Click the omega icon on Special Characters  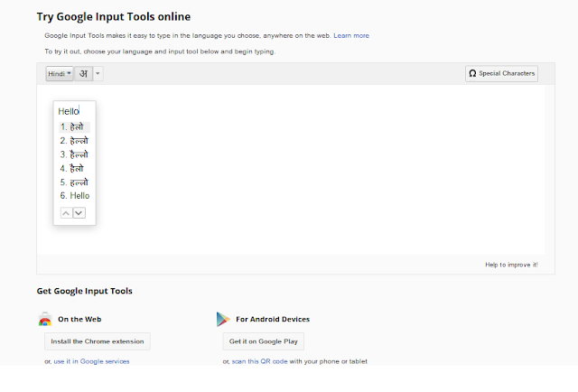coord(472,73)
